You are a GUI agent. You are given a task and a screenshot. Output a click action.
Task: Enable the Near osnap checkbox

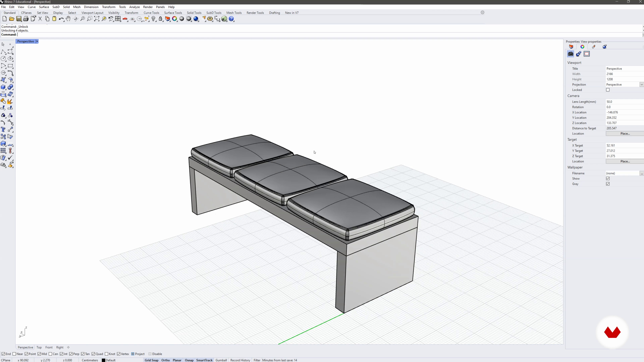[x=14, y=354]
